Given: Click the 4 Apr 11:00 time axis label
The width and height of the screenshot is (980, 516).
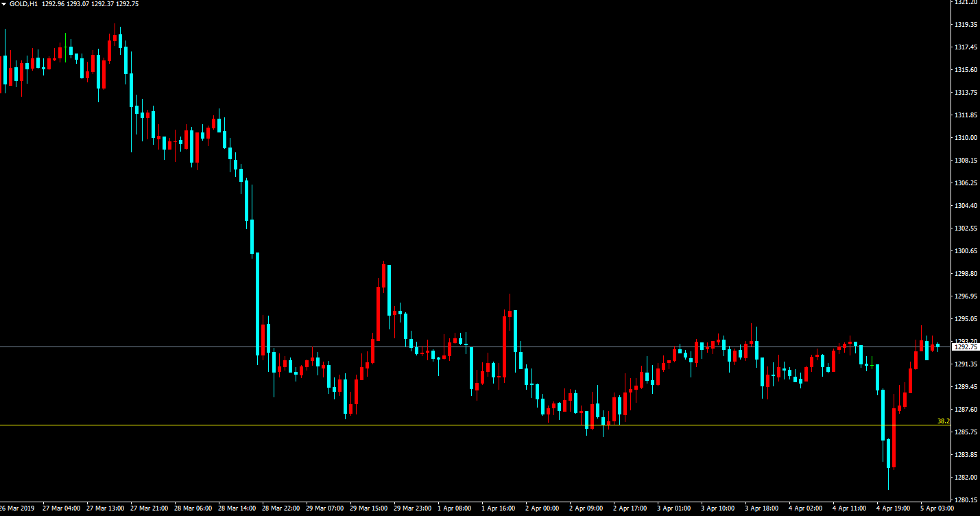Looking at the screenshot, I should 849,508.
